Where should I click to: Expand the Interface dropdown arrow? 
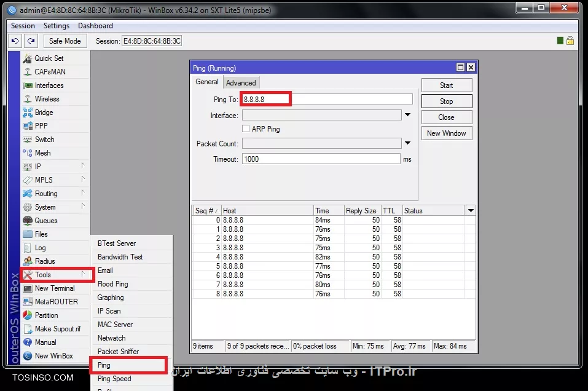[407, 115]
